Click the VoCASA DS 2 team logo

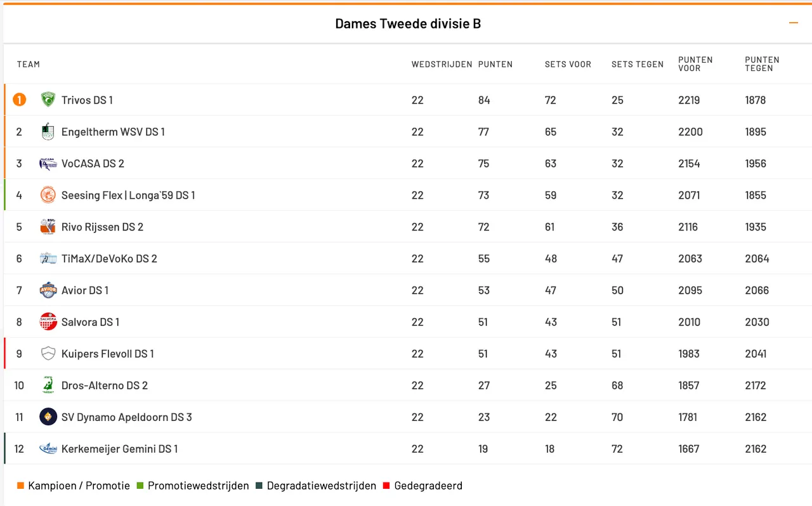coord(48,163)
